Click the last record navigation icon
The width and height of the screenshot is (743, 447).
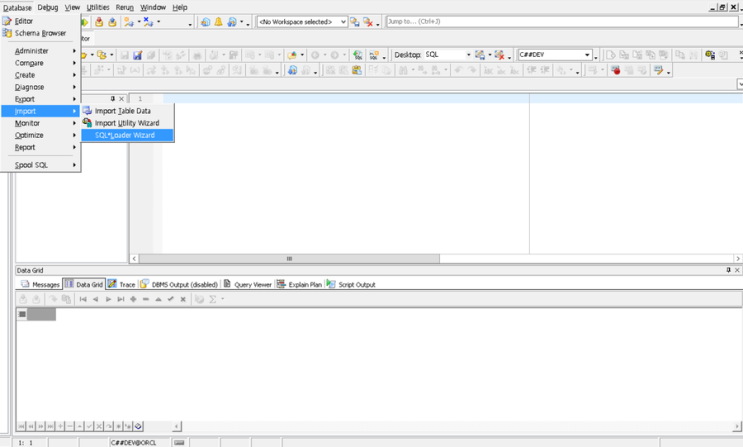coord(121,299)
